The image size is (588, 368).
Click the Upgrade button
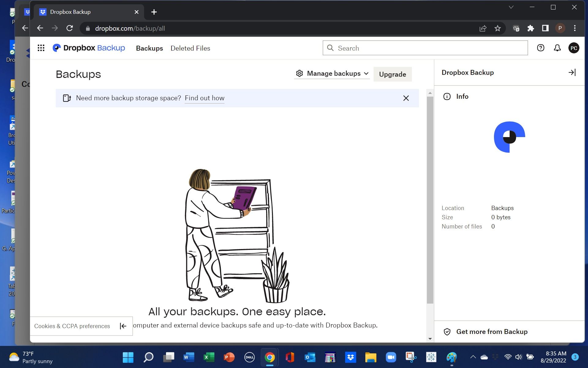[x=393, y=74]
